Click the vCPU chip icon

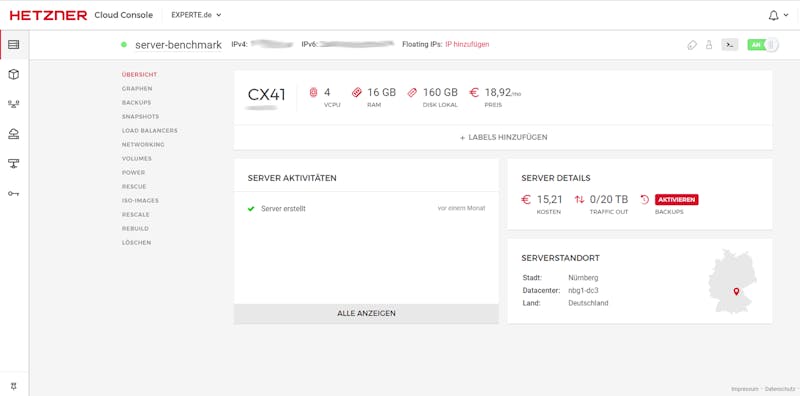[313, 92]
